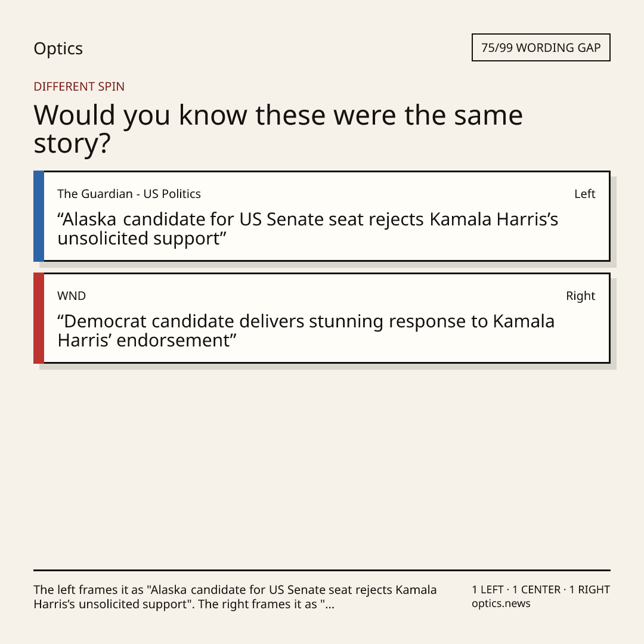The image size is (644, 644).
Task: Click the blue bar on Guardian card
Action: 39,216
